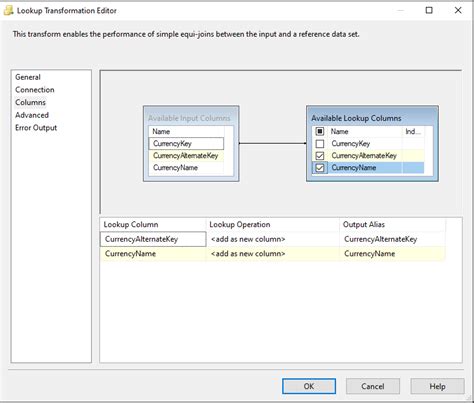Open Lookup Operation for CurrencyAlternateKey row
The image size is (474, 403).
273,239
